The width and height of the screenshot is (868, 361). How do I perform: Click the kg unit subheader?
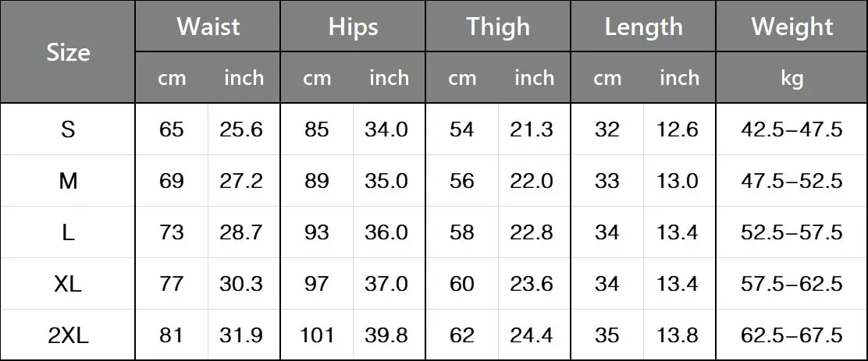click(x=792, y=78)
